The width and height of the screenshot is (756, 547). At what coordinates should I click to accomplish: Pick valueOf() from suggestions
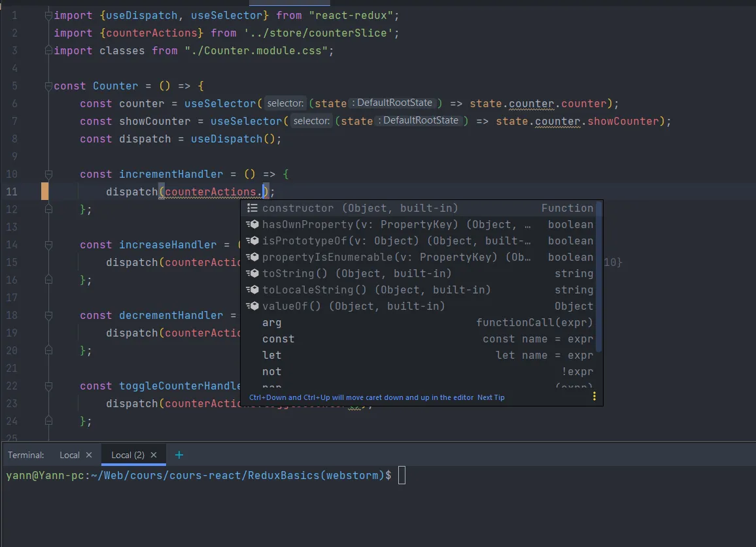coord(419,307)
